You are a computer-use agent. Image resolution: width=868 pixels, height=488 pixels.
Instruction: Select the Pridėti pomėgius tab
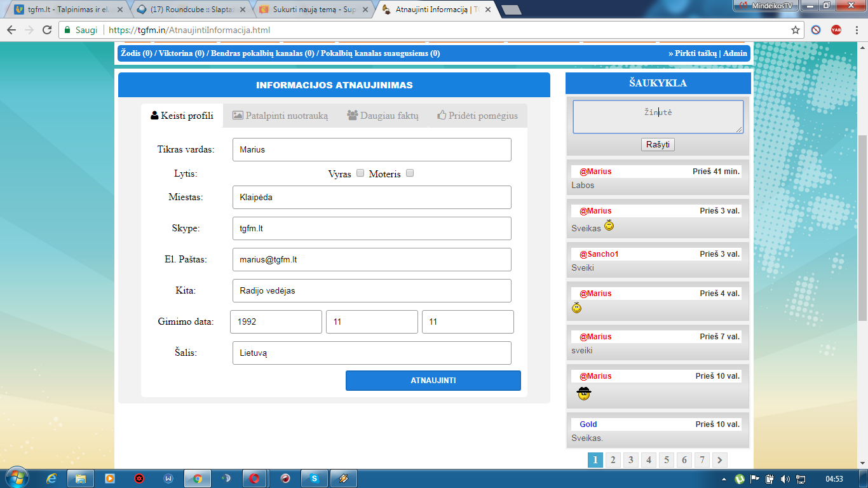pyautogui.click(x=478, y=116)
